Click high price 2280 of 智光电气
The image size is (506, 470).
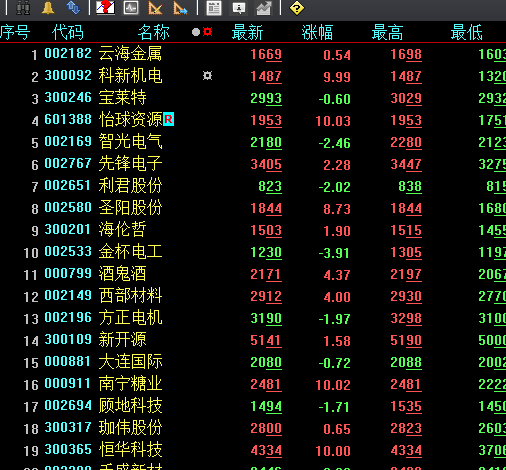coord(406,143)
